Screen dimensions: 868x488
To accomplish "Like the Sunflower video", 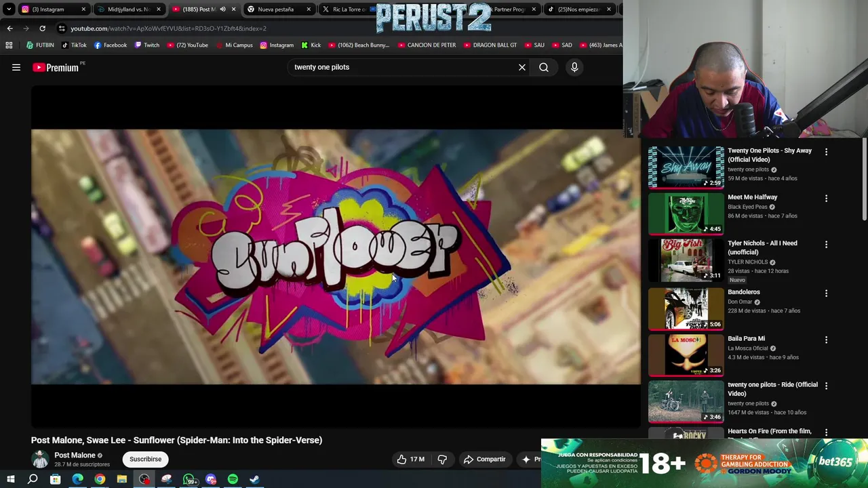I will 411,459.
